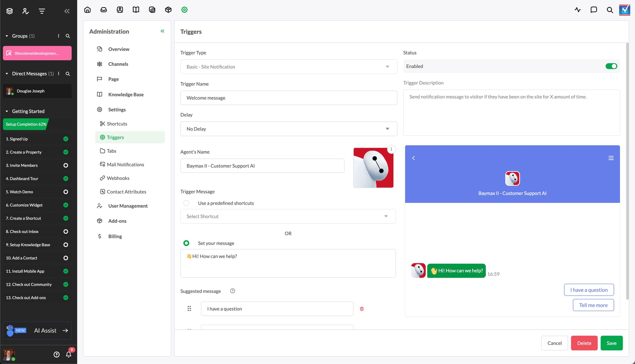Open the inbox icon in top bar
This screenshot has width=635, height=364.
[x=104, y=10]
